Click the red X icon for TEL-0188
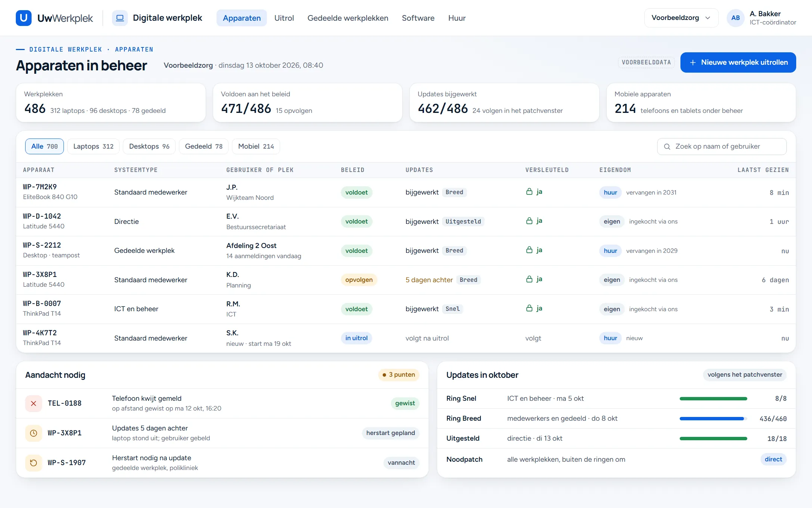Viewport: 812px width, 508px height. point(33,403)
